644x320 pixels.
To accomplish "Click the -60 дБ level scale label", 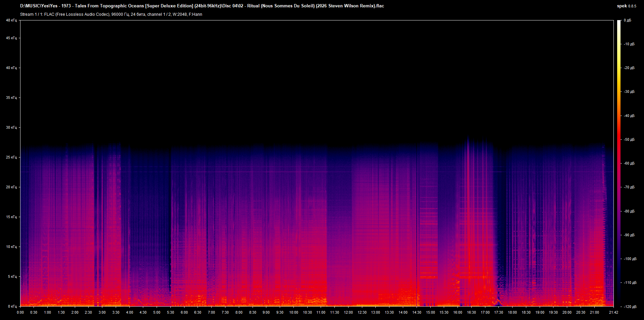I will coord(629,163).
